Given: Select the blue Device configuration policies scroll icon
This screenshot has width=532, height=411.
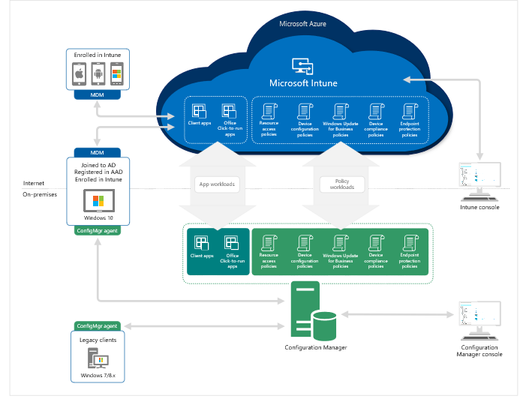Looking at the screenshot, I should [x=305, y=111].
